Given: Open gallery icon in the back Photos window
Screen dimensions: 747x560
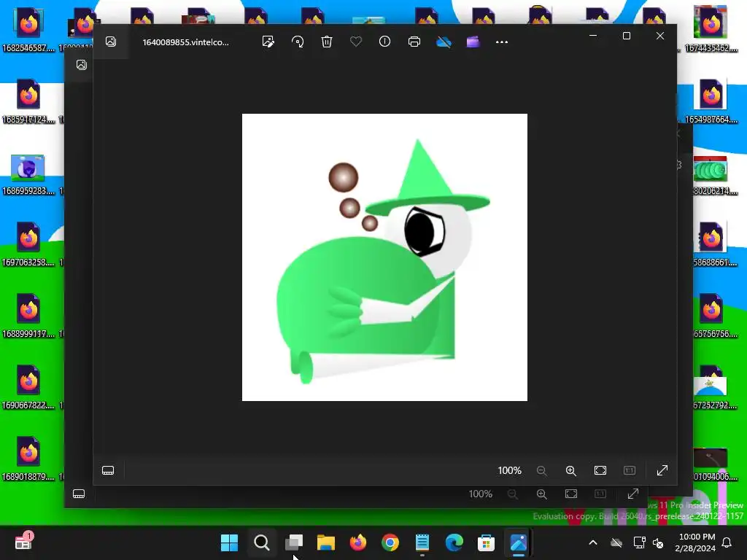Looking at the screenshot, I should [x=82, y=65].
